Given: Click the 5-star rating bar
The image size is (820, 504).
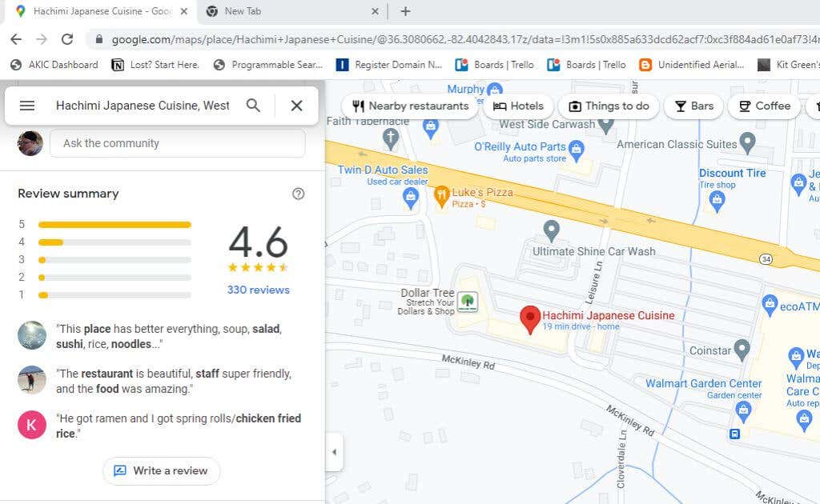Looking at the screenshot, I should click(x=115, y=225).
